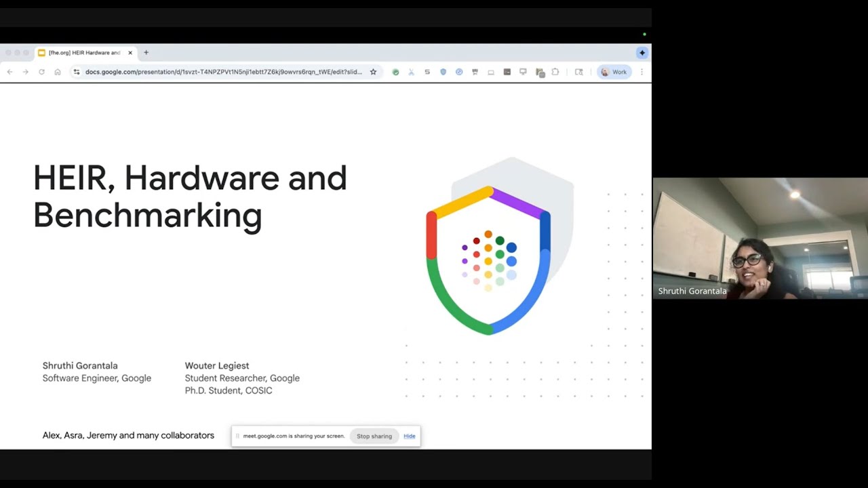The width and height of the screenshot is (868, 488).
Task: Click the green circular extension icon
Action: point(395,72)
